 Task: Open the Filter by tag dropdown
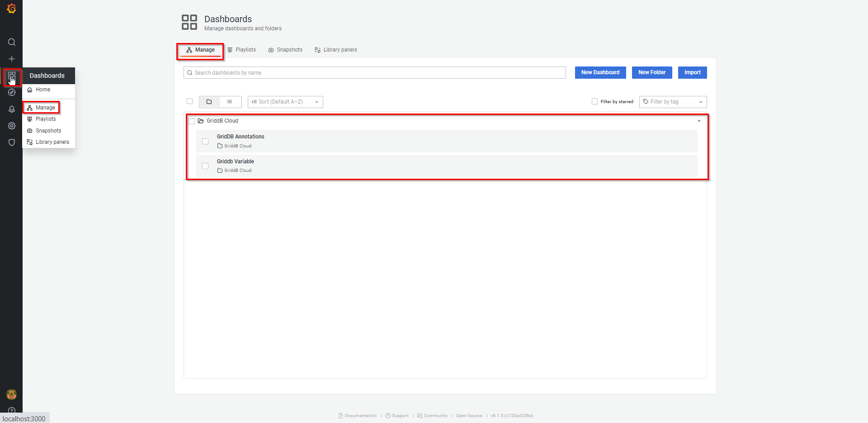click(673, 102)
